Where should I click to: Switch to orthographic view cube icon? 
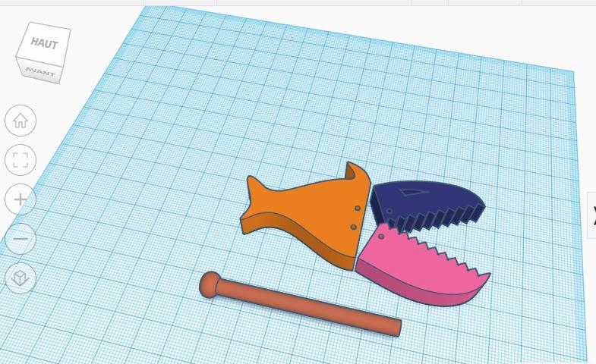pos(20,278)
